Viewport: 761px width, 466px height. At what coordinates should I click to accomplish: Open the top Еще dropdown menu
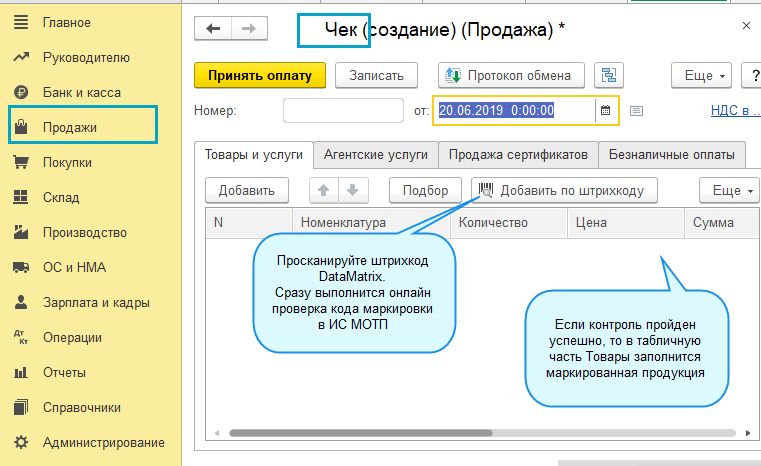701,75
